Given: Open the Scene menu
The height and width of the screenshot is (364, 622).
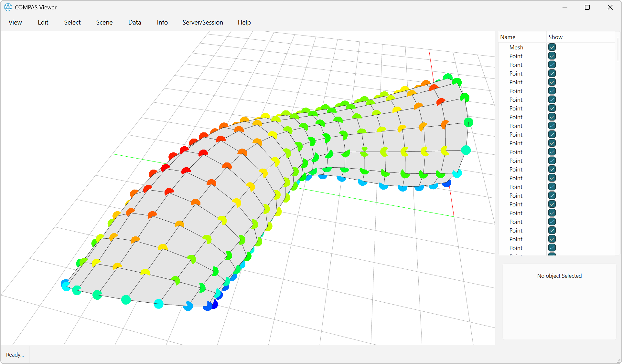Looking at the screenshot, I should 104,22.
